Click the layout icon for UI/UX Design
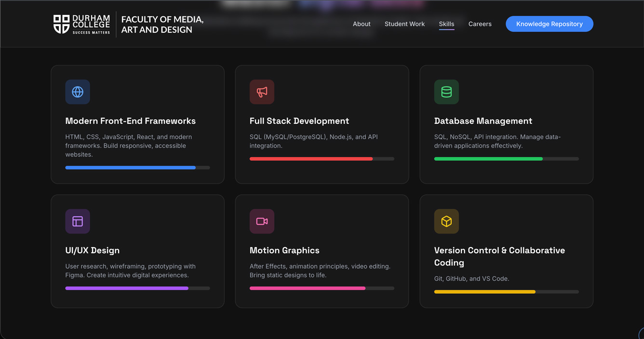The height and width of the screenshot is (339, 644). tap(78, 222)
